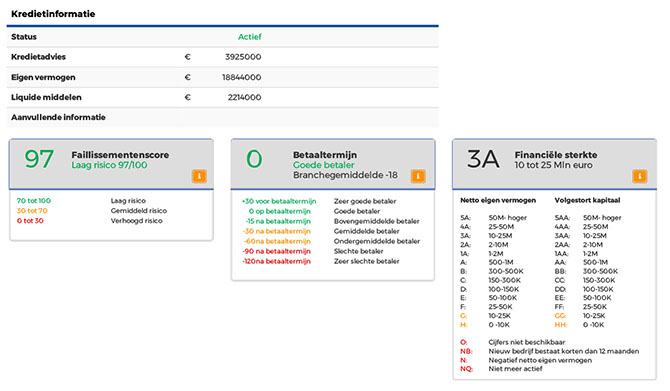This screenshot has width=670, height=391.
Task: Click info icon on Faillissementenscore card
Action: 199,176
